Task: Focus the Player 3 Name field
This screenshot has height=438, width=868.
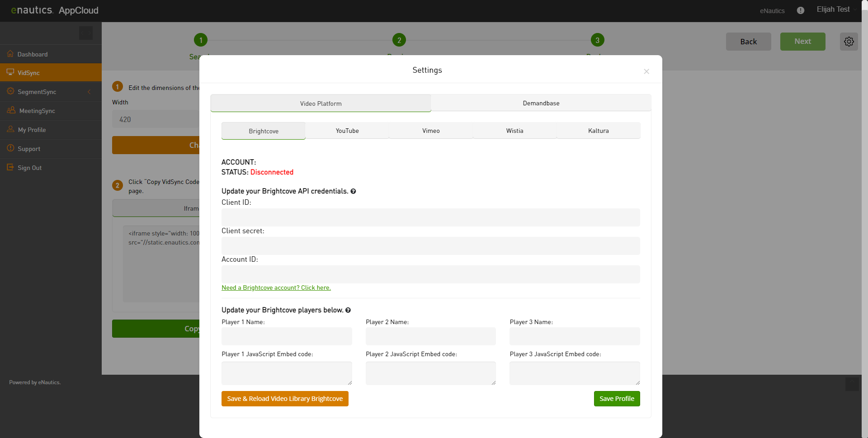Action: [575, 336]
